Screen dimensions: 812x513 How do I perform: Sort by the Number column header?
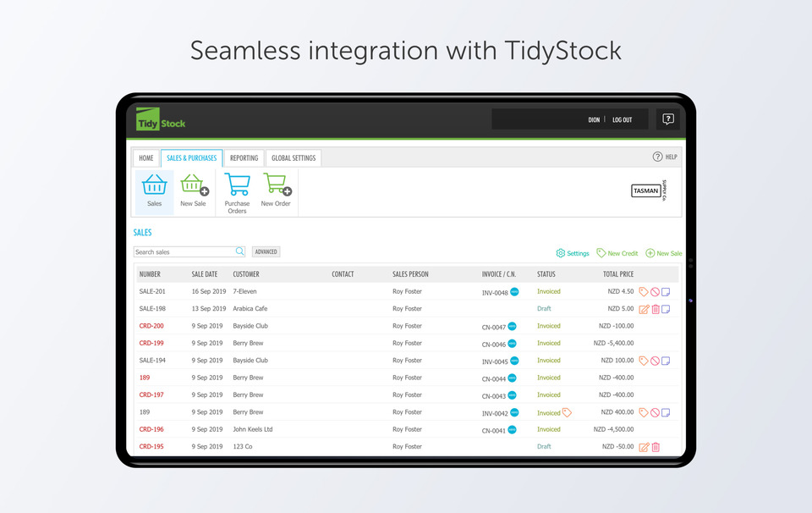pos(150,274)
